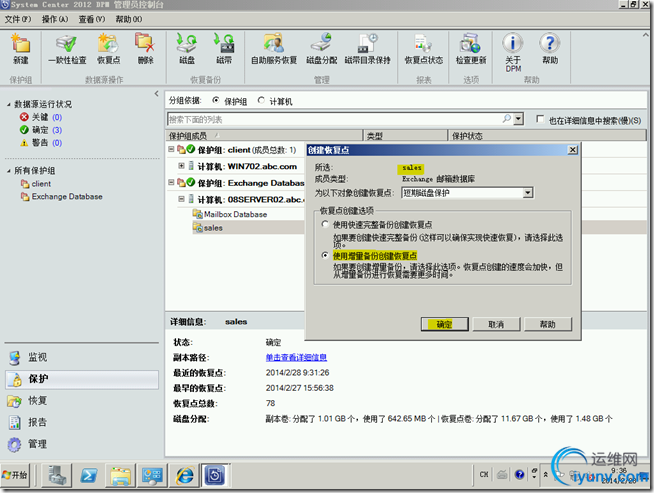Click the 帮助 question mark toolbar icon
The height and width of the screenshot is (493, 654).
coord(550,49)
